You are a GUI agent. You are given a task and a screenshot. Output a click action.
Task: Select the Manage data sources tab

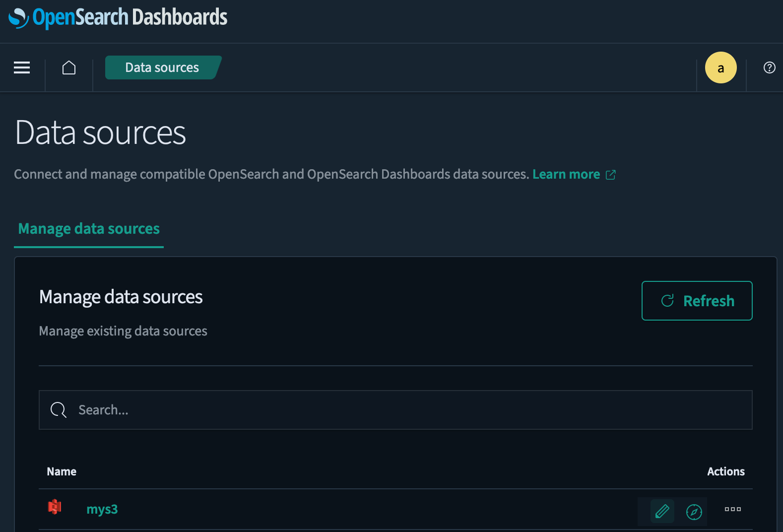89,229
